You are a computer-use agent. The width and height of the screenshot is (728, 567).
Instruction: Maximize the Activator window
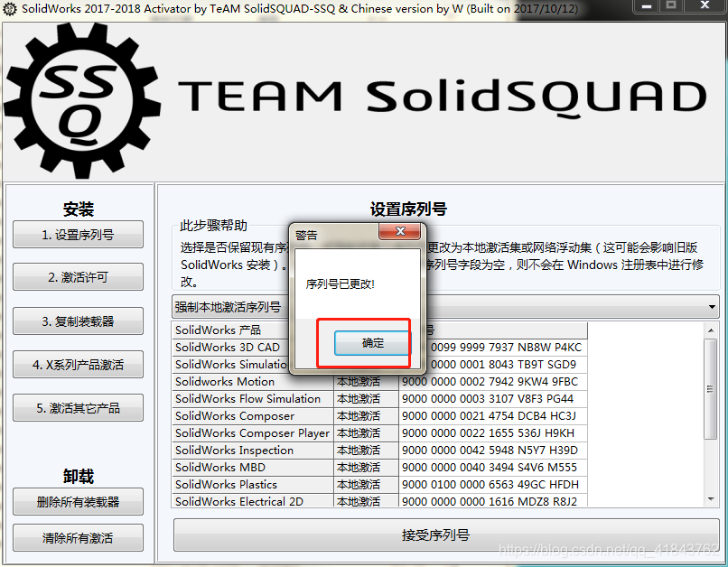tap(671, 6)
